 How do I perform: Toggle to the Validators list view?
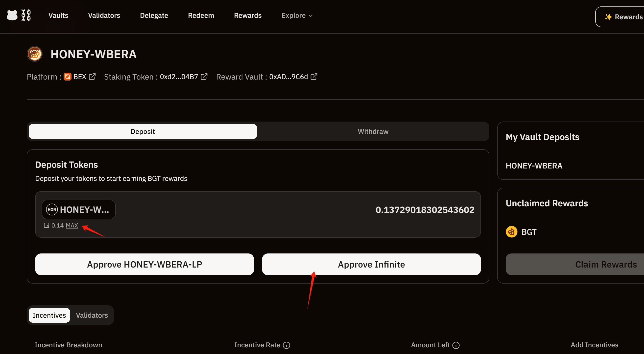pyautogui.click(x=92, y=315)
